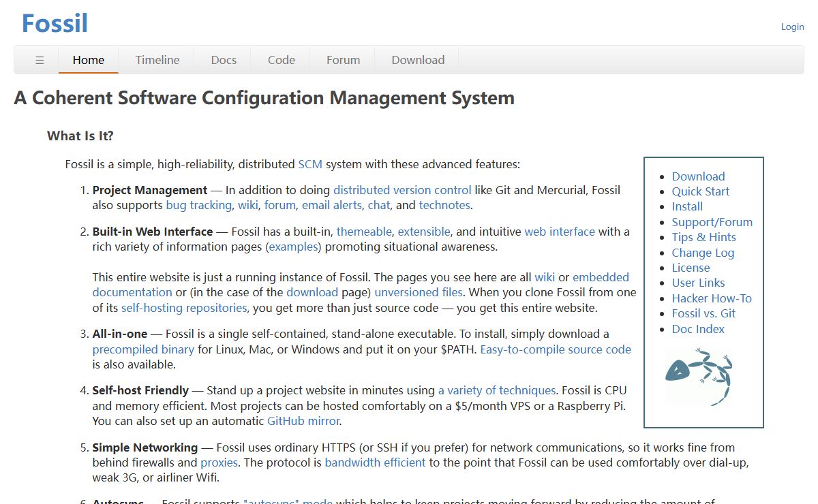The image size is (818, 504).
Task: Open the Login link
Action: (792, 27)
